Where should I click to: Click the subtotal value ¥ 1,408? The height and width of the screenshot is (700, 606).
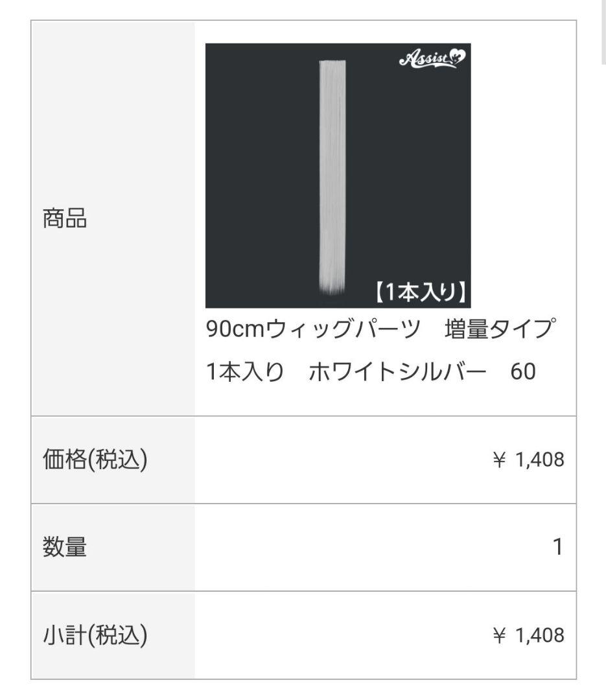click(528, 635)
